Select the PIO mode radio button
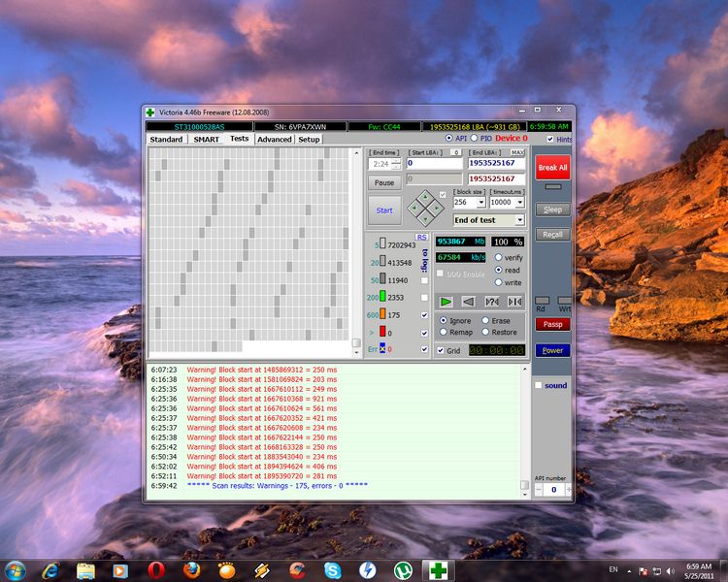 click(x=474, y=139)
